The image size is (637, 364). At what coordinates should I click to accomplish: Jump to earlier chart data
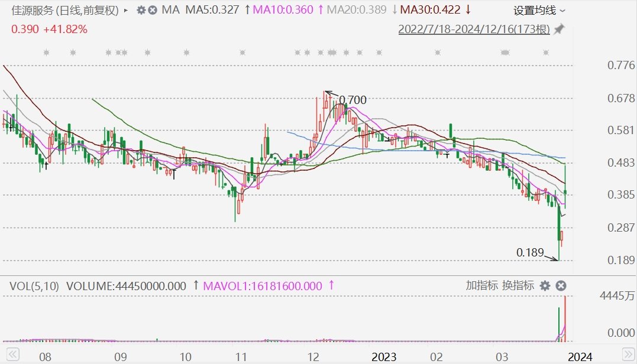[x=12, y=355]
